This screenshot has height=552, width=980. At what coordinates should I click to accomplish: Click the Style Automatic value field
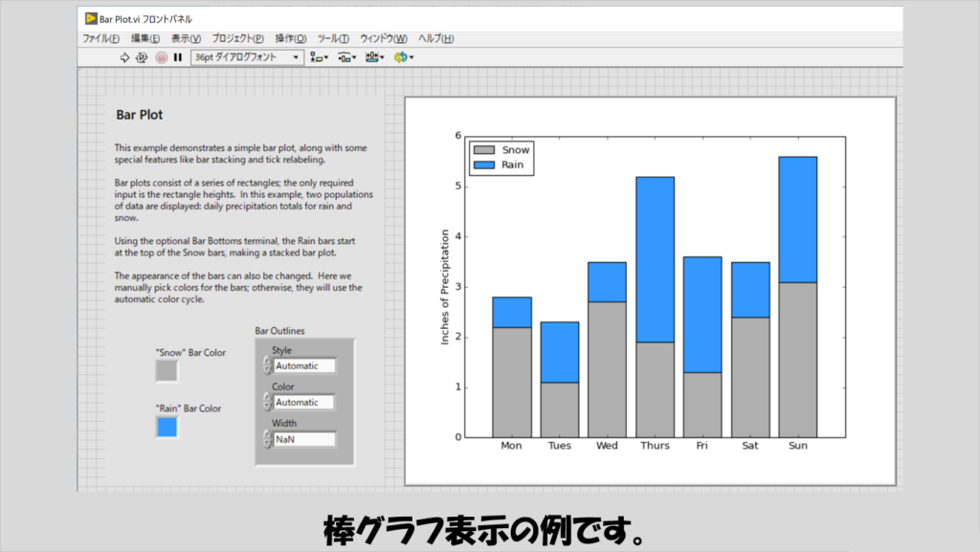click(x=304, y=365)
